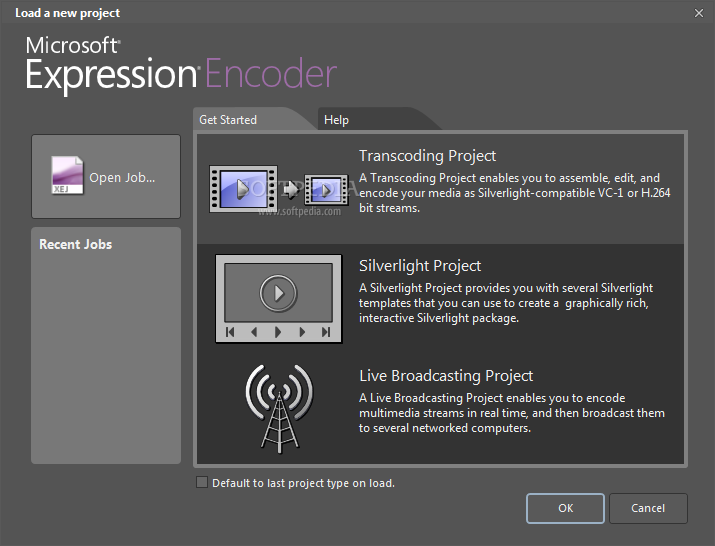The width and height of the screenshot is (715, 546).
Task: Click the XEJ file icon for Open Job
Action: tap(67, 176)
